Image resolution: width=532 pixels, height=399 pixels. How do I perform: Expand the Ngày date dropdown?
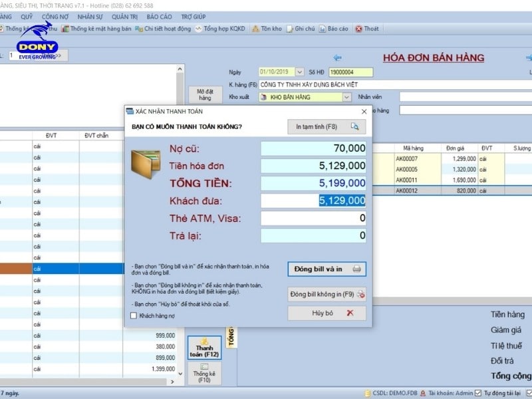point(299,72)
